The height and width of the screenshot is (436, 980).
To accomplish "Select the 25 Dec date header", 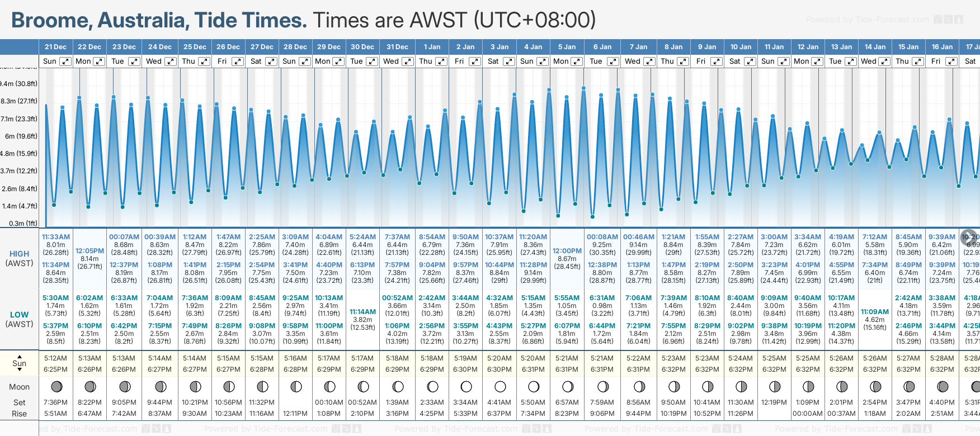I will (195, 47).
